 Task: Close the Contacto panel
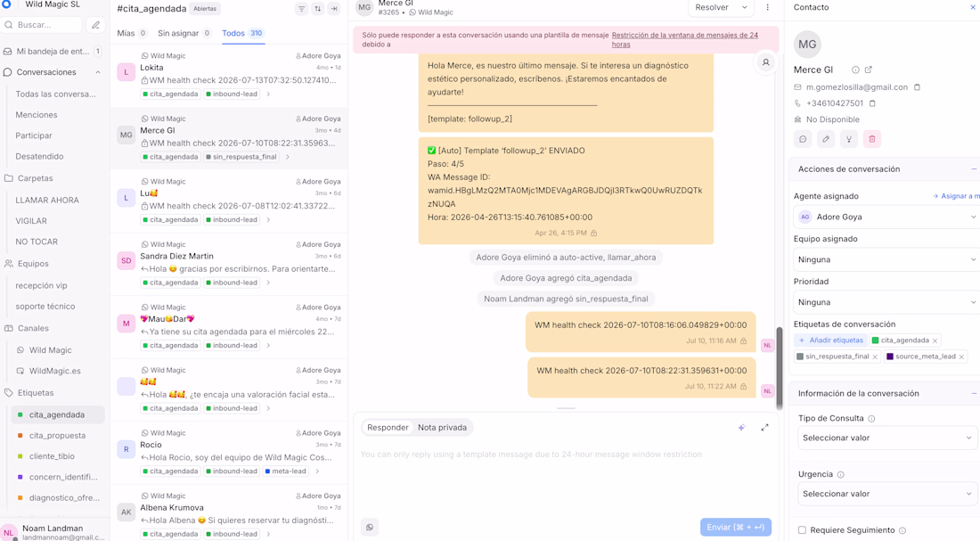[x=973, y=7]
